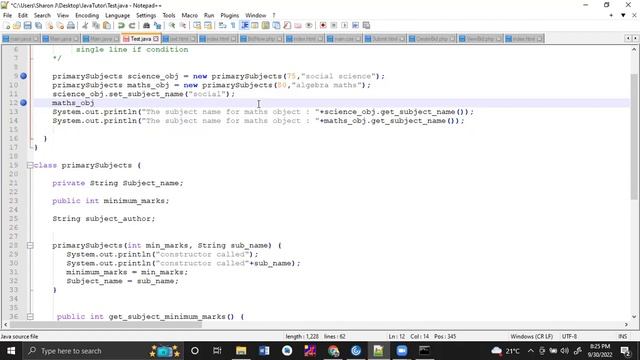Zoom in using the toolbar icon
Screen dimensions: 640x360
(x=172, y=25)
